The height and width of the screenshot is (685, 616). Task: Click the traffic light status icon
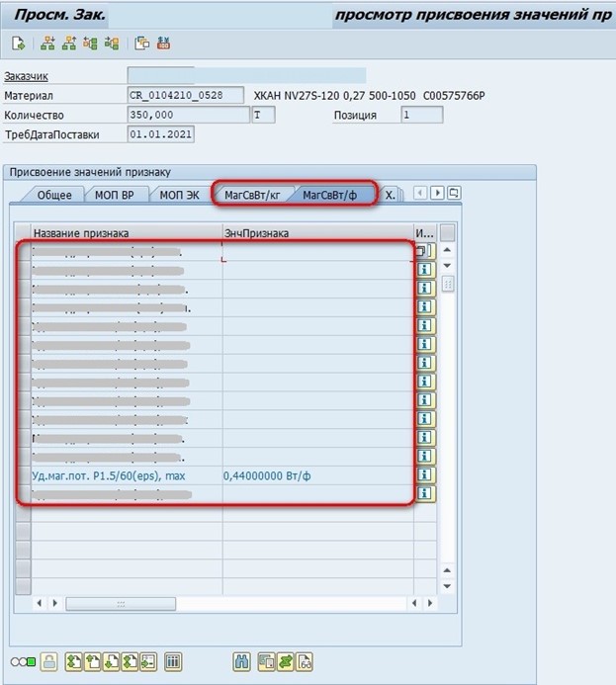tap(23, 662)
